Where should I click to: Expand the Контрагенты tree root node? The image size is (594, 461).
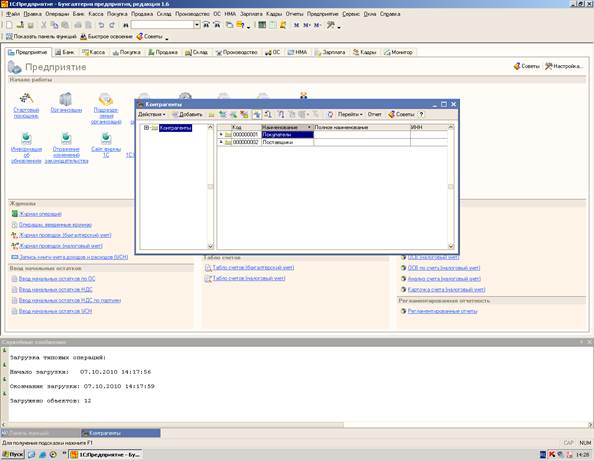(x=146, y=128)
